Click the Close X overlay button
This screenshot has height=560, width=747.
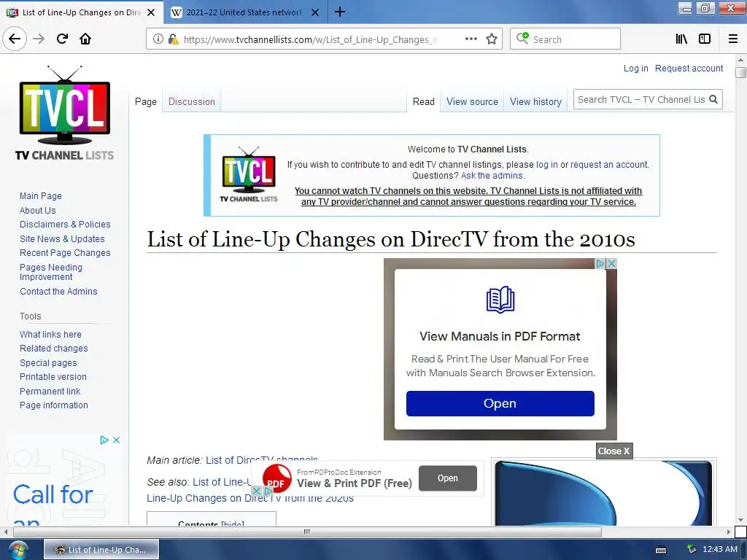click(x=614, y=451)
